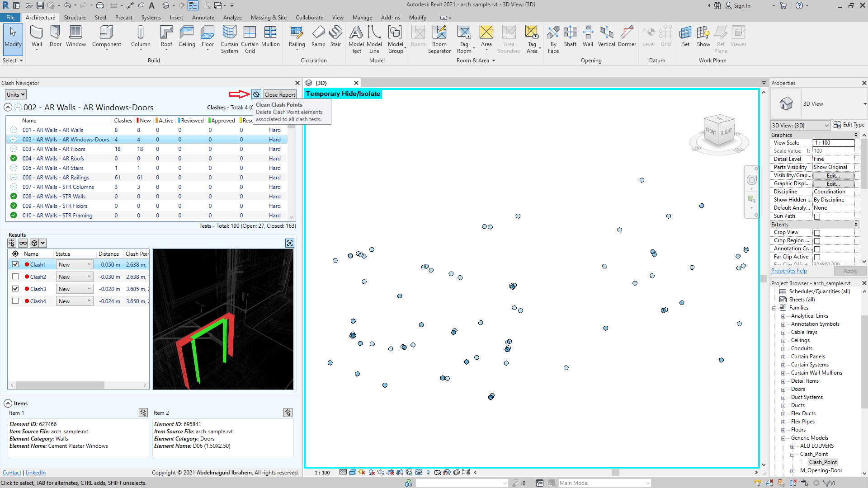The height and width of the screenshot is (488, 868).
Task: Click the Shaft opening tool
Action: pos(570,36)
